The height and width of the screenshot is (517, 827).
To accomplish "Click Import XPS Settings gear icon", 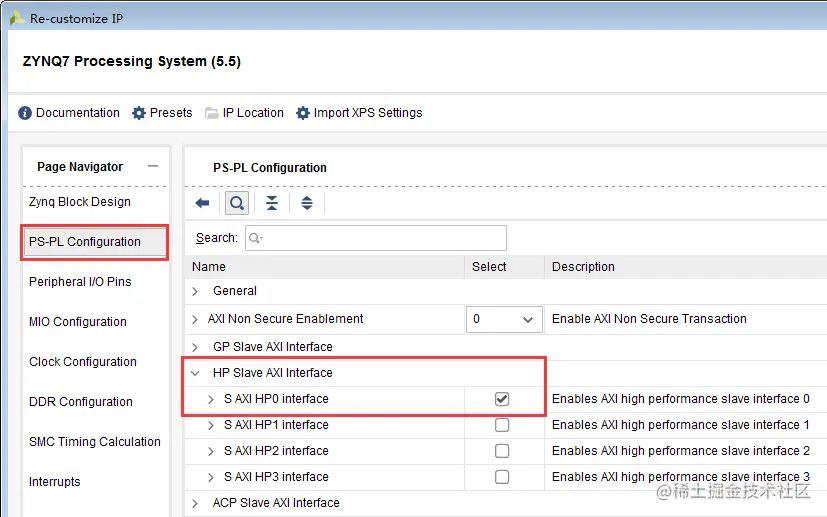I will click(302, 113).
